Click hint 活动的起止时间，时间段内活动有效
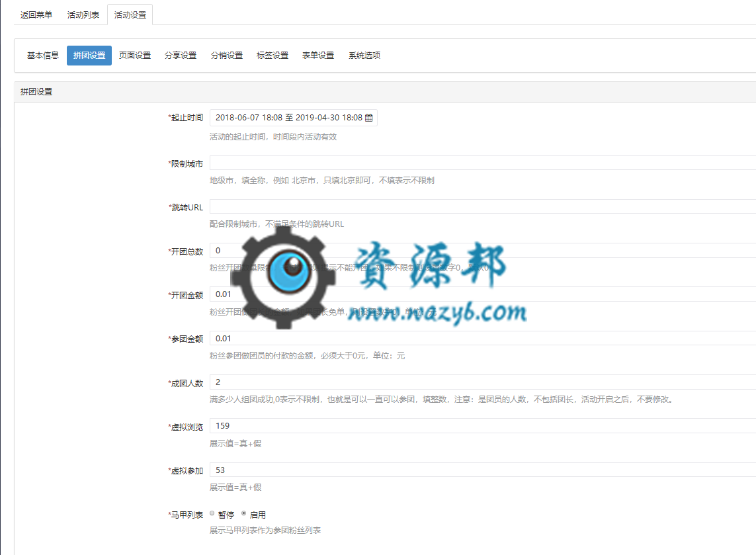This screenshot has height=555, width=756. [x=273, y=137]
